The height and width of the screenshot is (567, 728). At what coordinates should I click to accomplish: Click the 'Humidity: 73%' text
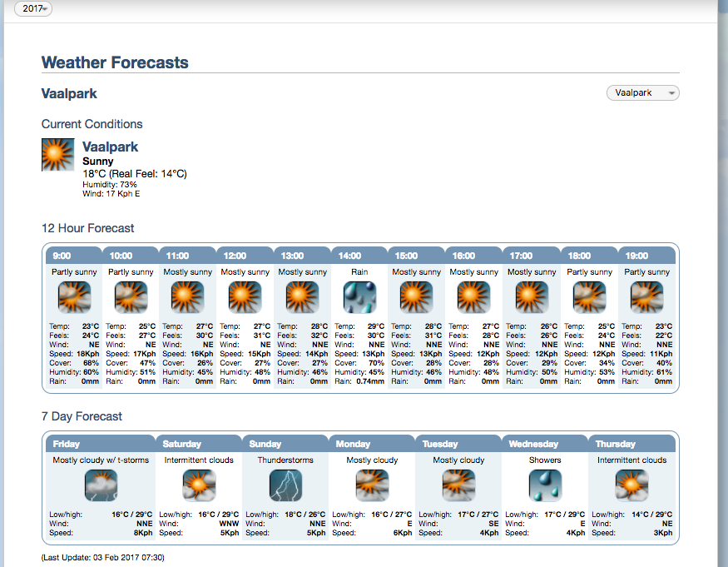coord(110,185)
